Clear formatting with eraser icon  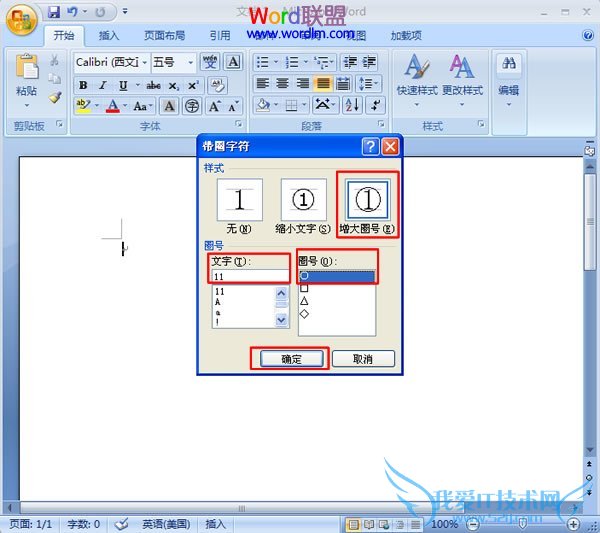point(217,85)
